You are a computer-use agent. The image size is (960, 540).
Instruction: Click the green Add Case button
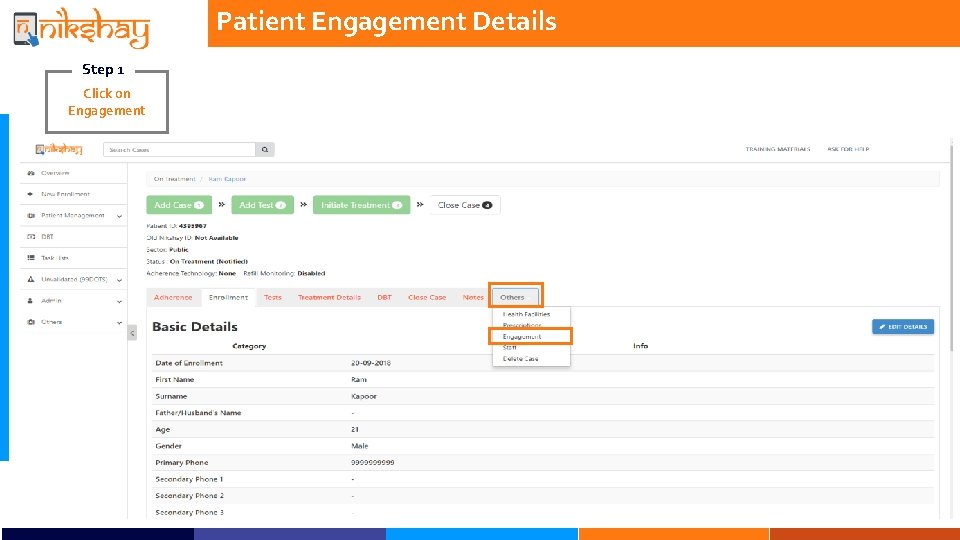179,205
